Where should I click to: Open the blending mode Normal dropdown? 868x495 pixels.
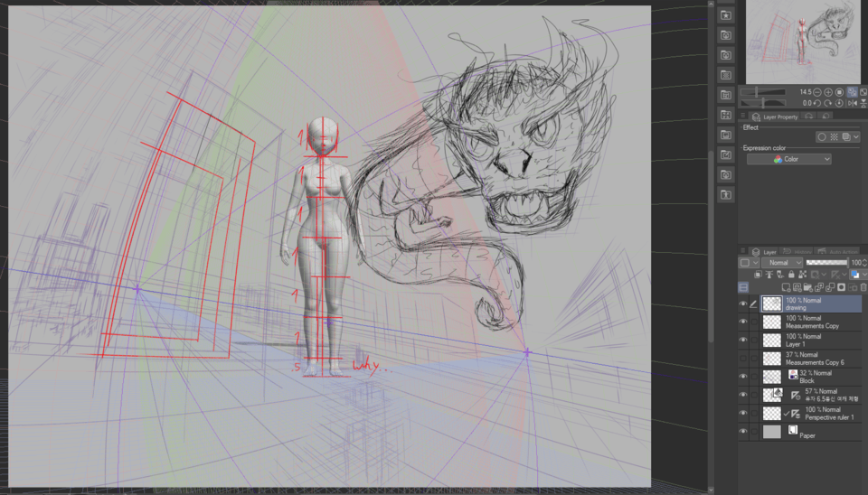point(782,263)
